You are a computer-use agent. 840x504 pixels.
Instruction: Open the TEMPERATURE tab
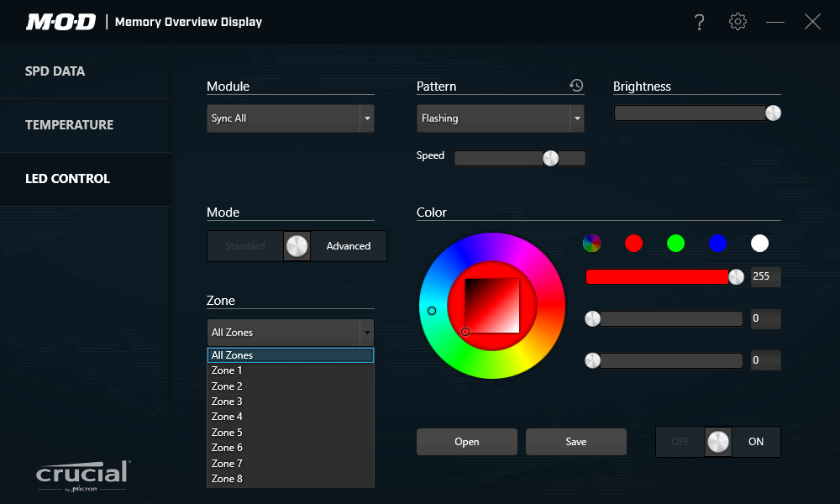pos(69,125)
